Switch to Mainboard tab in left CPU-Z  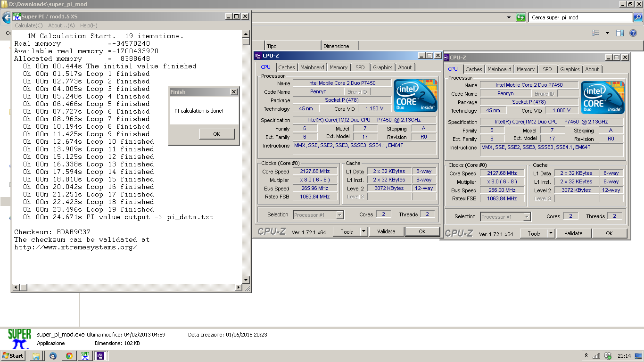point(312,67)
